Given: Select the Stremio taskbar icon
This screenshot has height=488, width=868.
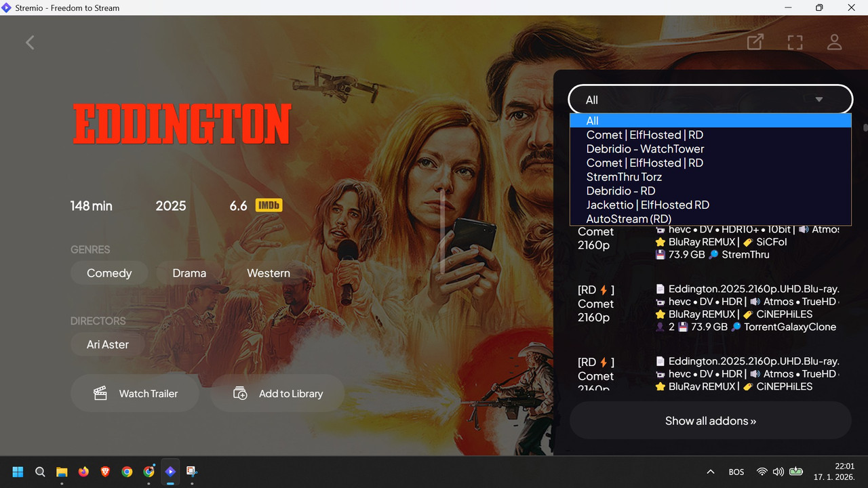Looking at the screenshot, I should point(170,472).
